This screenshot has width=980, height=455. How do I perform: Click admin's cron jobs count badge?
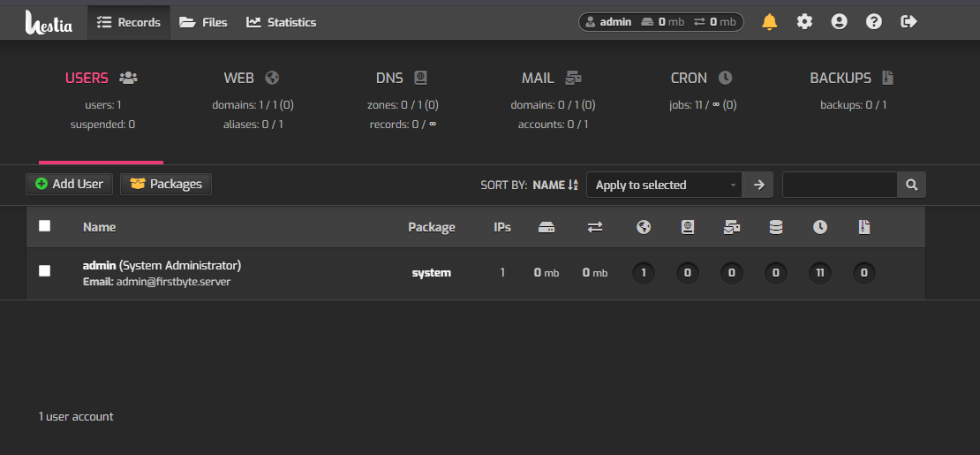(820, 273)
